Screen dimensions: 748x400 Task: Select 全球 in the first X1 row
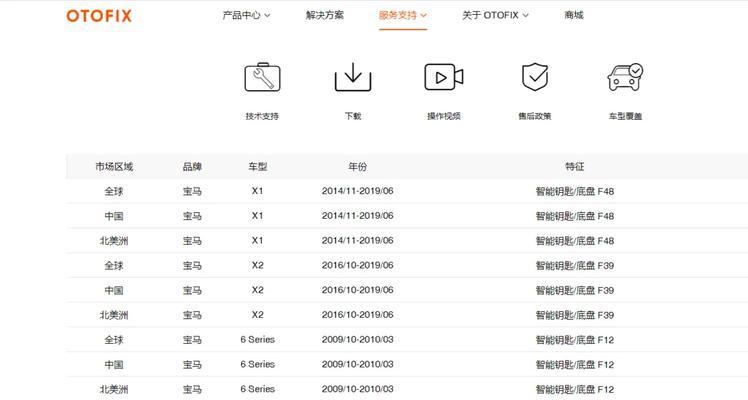point(114,191)
